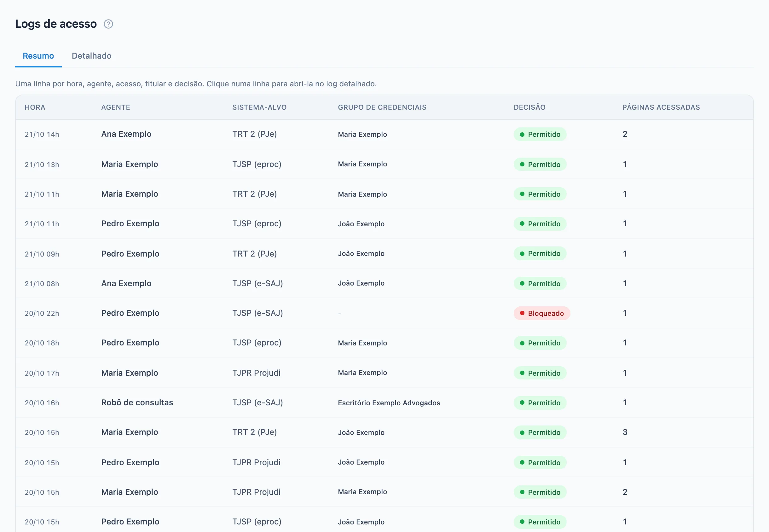This screenshot has width=769, height=532.
Task: Select Robô de consultas agent cell
Action: [x=137, y=403]
